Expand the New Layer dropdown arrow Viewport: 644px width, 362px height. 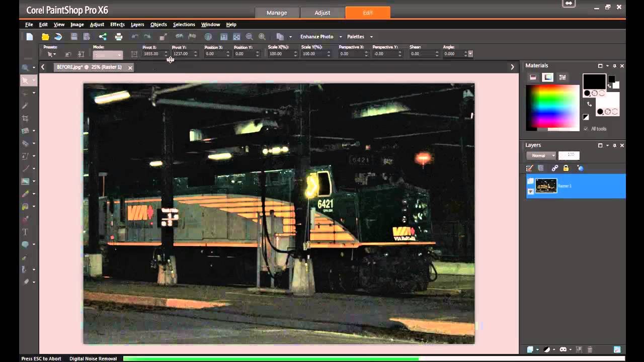point(537,349)
